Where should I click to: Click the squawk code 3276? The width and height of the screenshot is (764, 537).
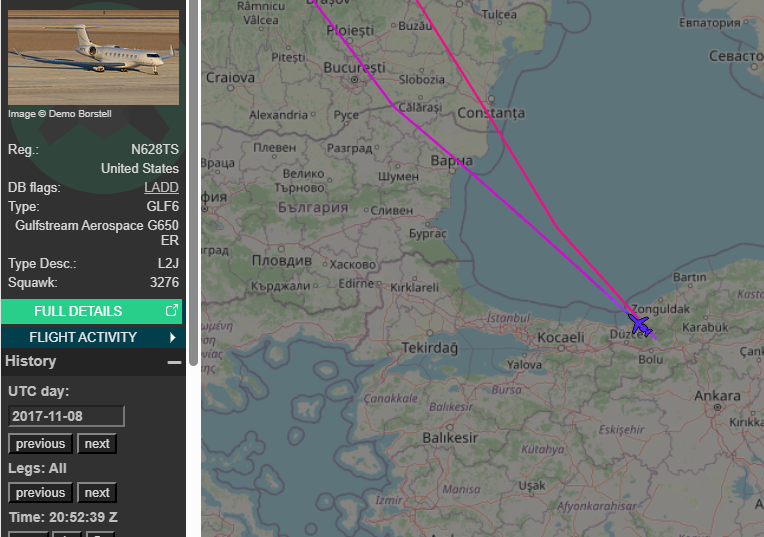click(164, 283)
